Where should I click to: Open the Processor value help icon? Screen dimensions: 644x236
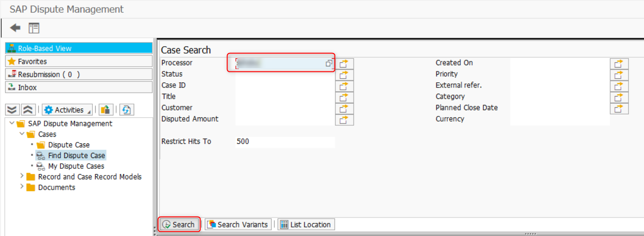[329, 63]
